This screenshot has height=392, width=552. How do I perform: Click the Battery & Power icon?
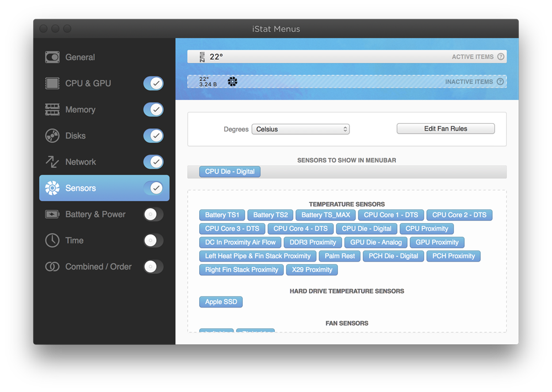52,214
